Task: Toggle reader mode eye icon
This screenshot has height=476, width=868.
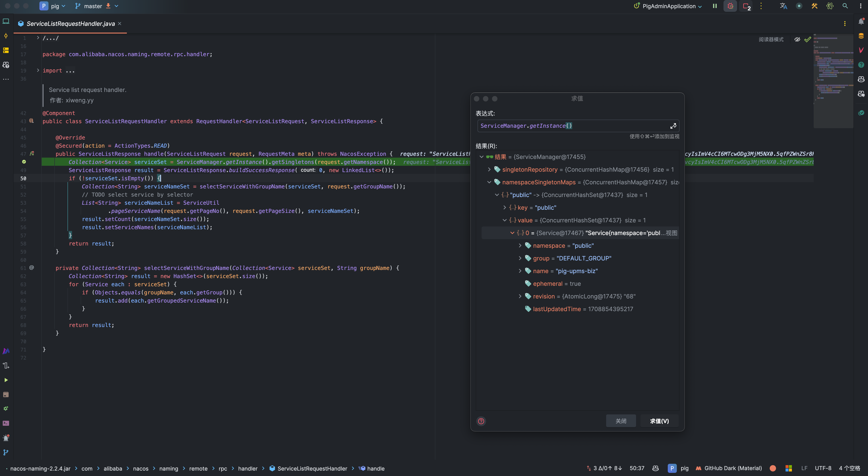Action: pyautogui.click(x=797, y=39)
